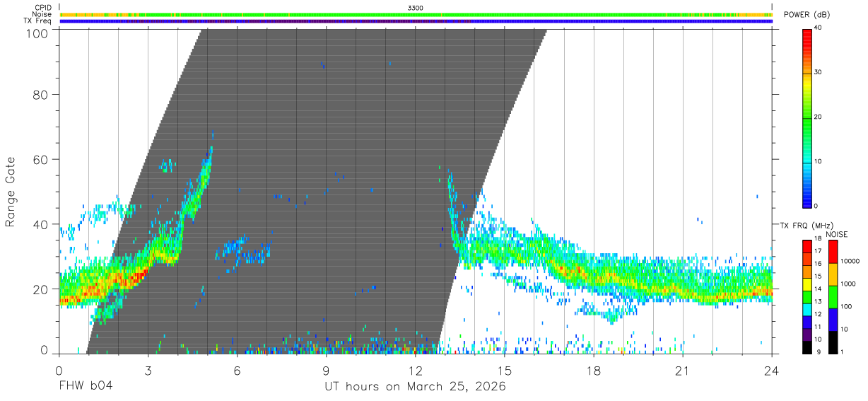Click the 24 hour tick label on the UT axis
Viewport: 868px width, 401px height.
pos(771,371)
